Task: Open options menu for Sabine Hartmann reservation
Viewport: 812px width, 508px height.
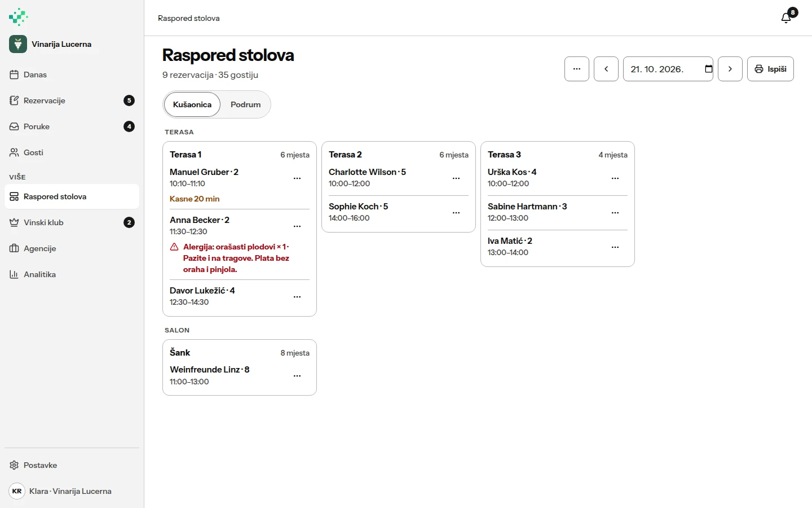Action: [x=615, y=213]
